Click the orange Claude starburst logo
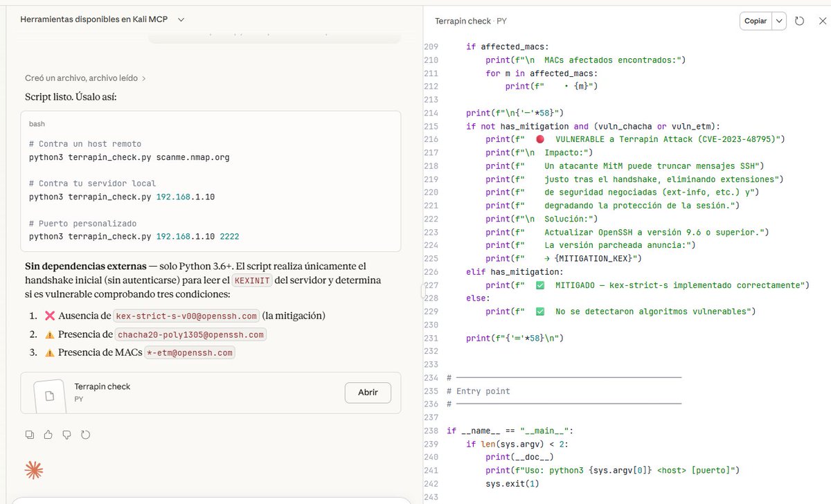Image resolution: width=831 pixels, height=504 pixels. tap(33, 471)
